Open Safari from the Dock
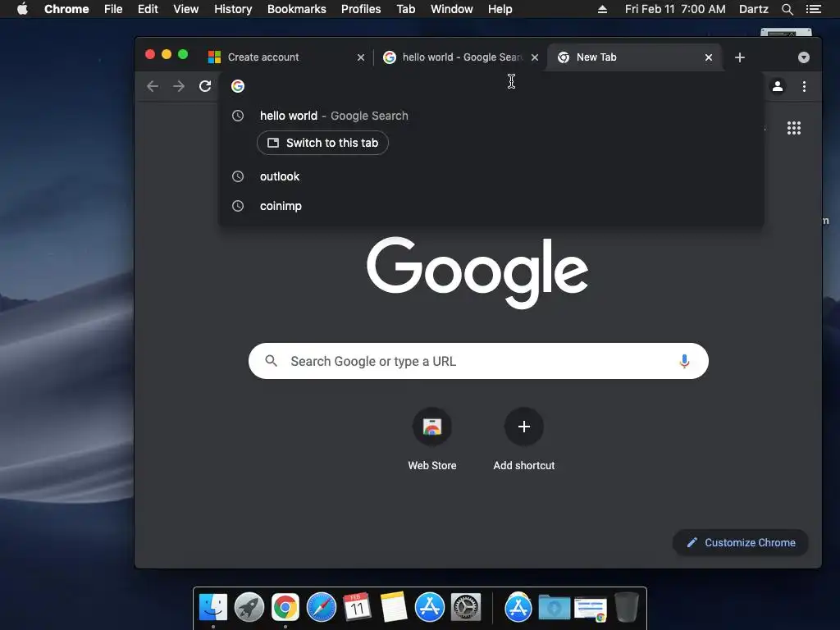 click(322, 608)
